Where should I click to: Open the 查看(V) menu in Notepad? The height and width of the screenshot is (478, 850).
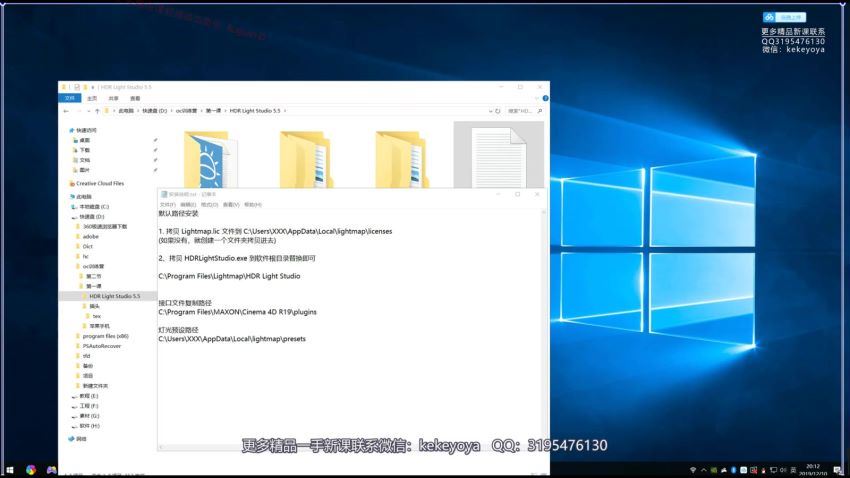tap(231, 204)
